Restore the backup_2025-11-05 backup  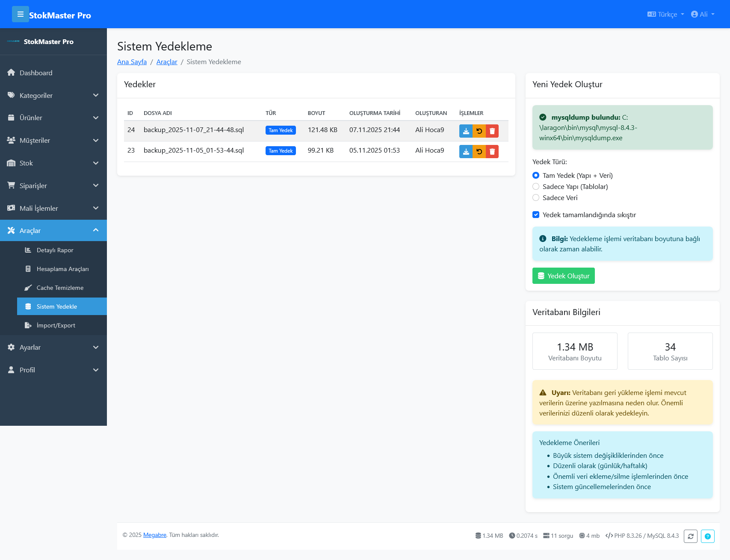479,151
